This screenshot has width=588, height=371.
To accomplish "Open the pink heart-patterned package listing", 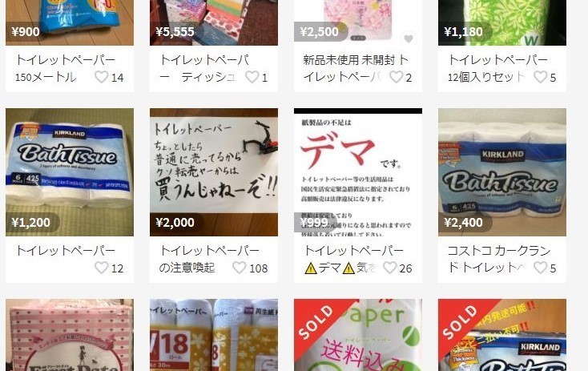I will point(70,335).
